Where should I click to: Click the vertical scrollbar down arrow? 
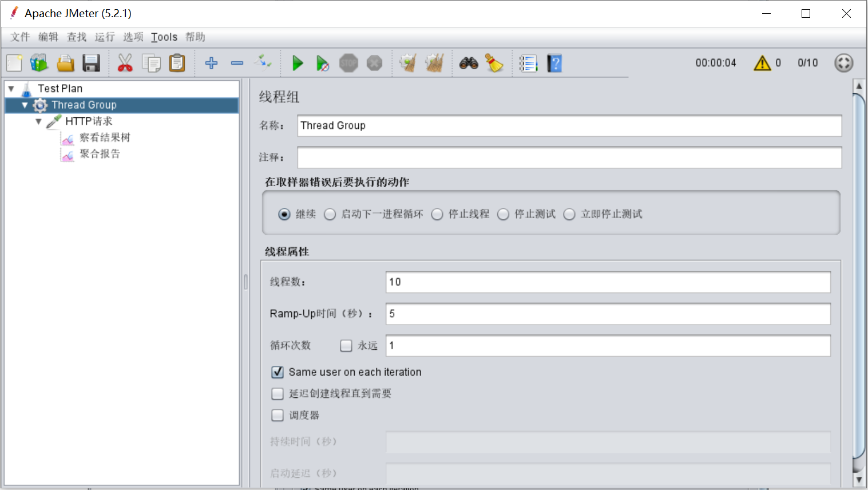point(859,480)
